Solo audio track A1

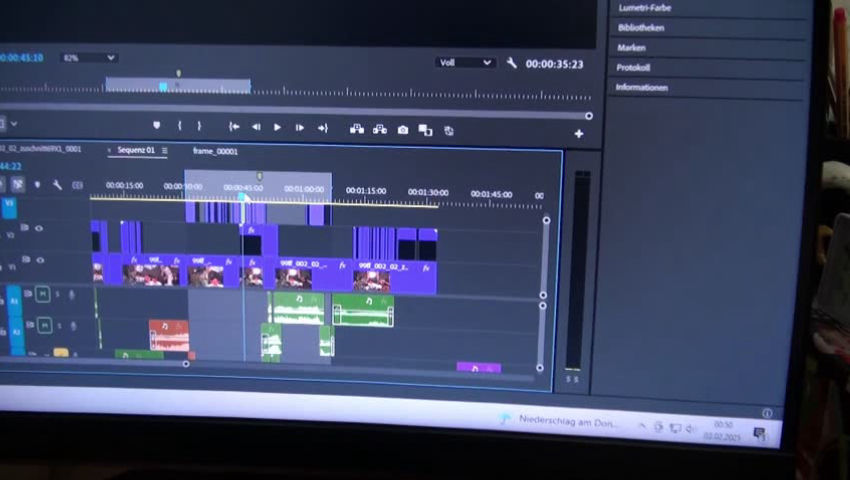tap(58, 295)
